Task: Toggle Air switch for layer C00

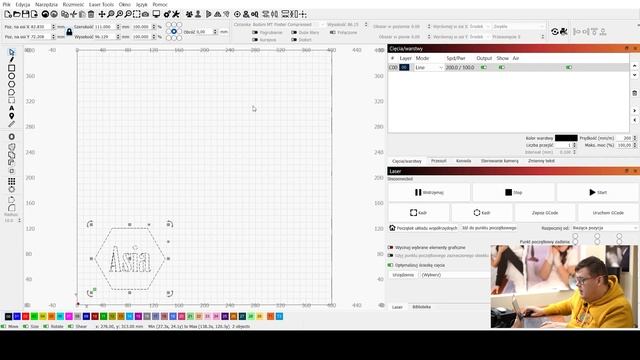Action: pos(569,67)
